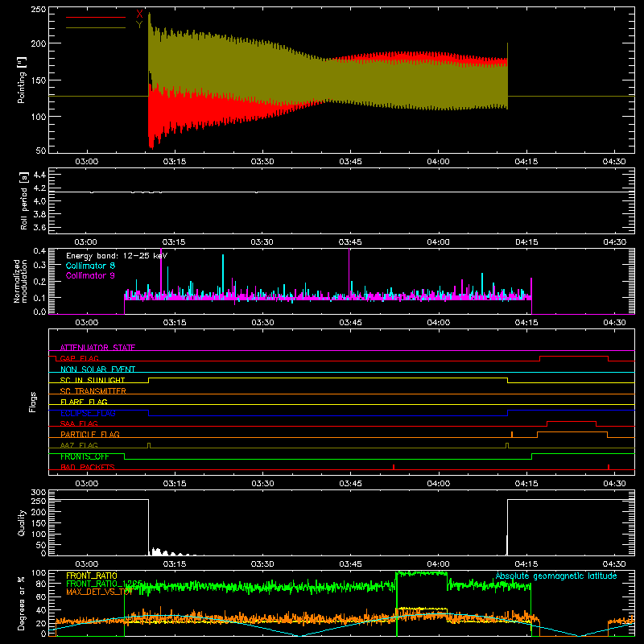The image size is (644, 644).
Task: Click 04:15 time label under Pointing plot
Action: 526,162
